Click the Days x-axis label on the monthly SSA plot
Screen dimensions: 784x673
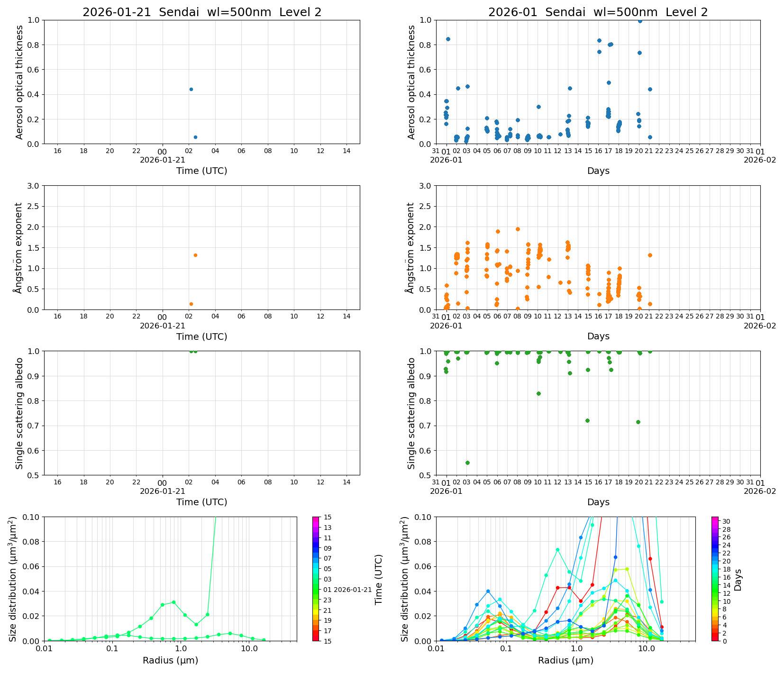click(599, 501)
